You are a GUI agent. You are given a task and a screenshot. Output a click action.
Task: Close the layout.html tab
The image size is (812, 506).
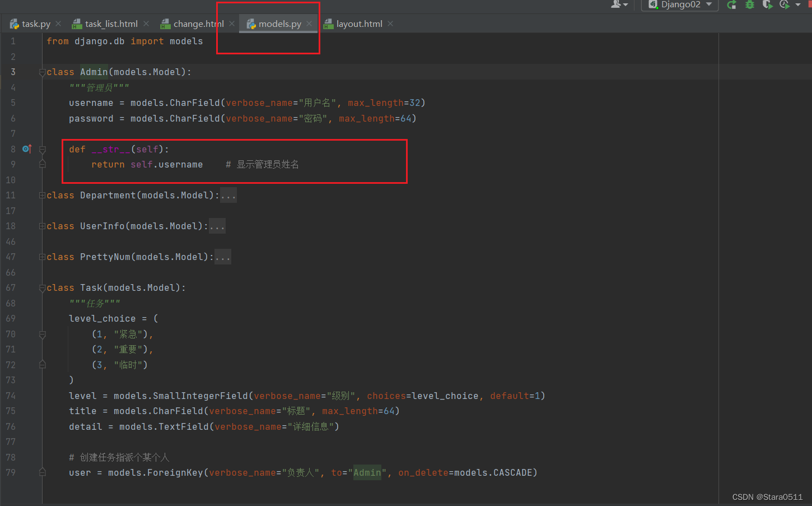pyautogui.click(x=390, y=24)
